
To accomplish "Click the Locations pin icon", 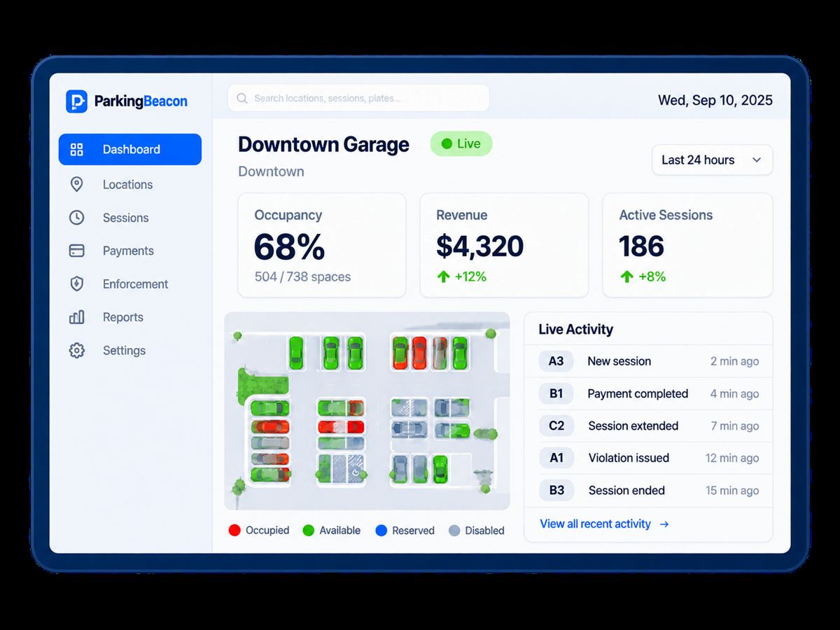I will click(x=77, y=184).
